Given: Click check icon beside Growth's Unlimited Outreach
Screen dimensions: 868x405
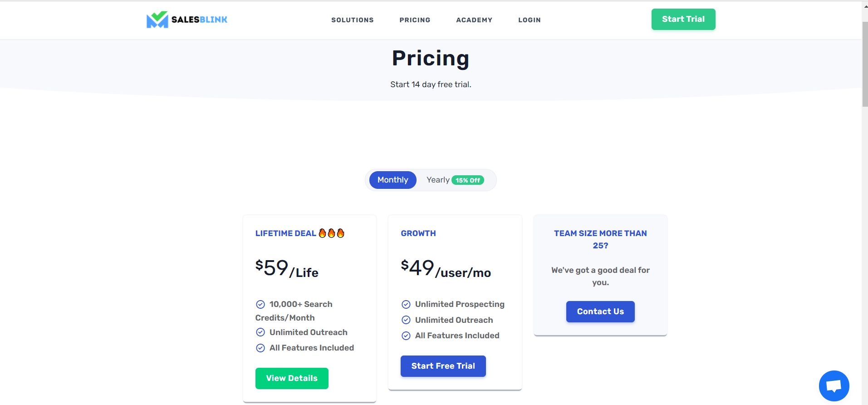Looking at the screenshot, I should (406, 320).
